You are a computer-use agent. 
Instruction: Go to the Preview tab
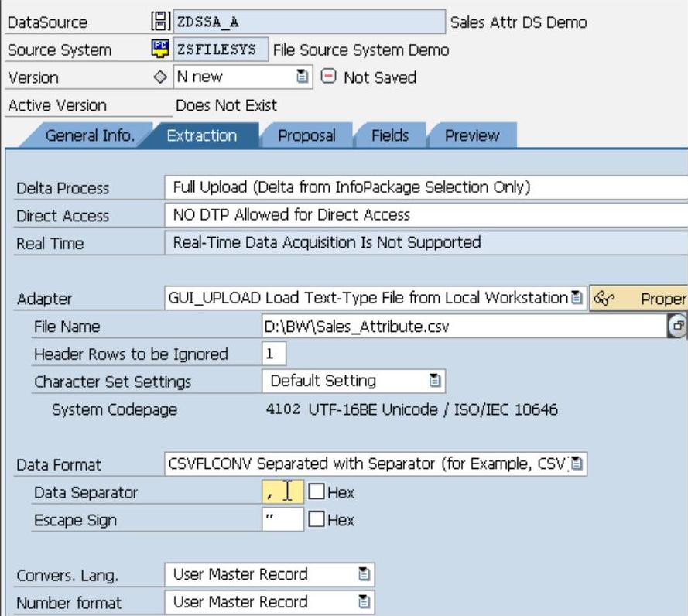point(471,135)
